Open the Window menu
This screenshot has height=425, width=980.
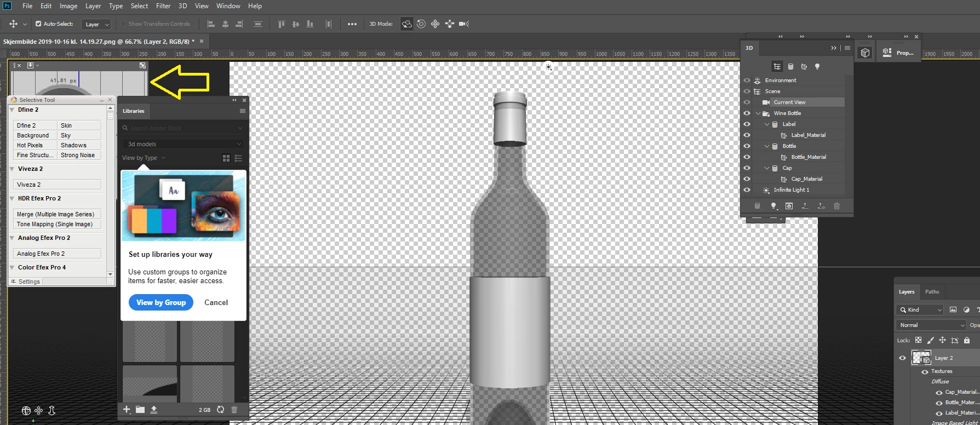coord(228,6)
